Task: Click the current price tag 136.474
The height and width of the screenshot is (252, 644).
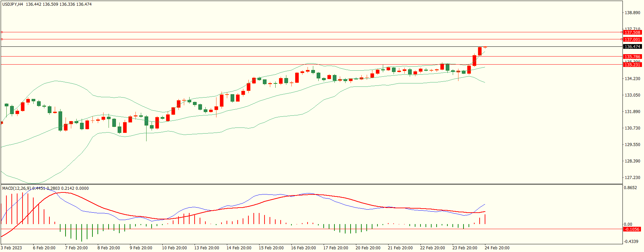Action: (x=632, y=47)
